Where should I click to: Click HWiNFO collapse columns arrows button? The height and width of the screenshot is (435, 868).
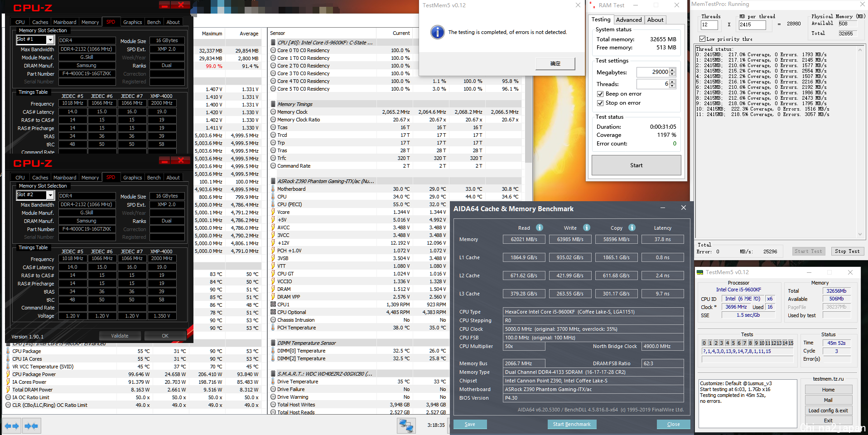coord(32,426)
